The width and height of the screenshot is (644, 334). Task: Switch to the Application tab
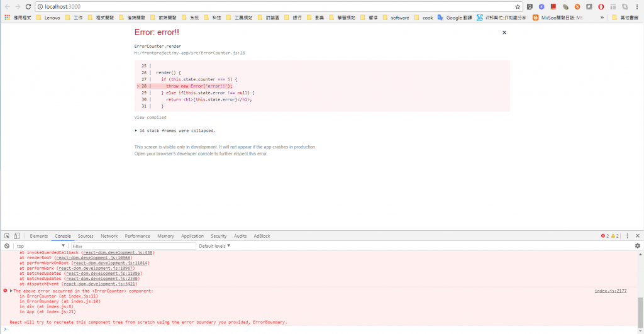(192, 237)
